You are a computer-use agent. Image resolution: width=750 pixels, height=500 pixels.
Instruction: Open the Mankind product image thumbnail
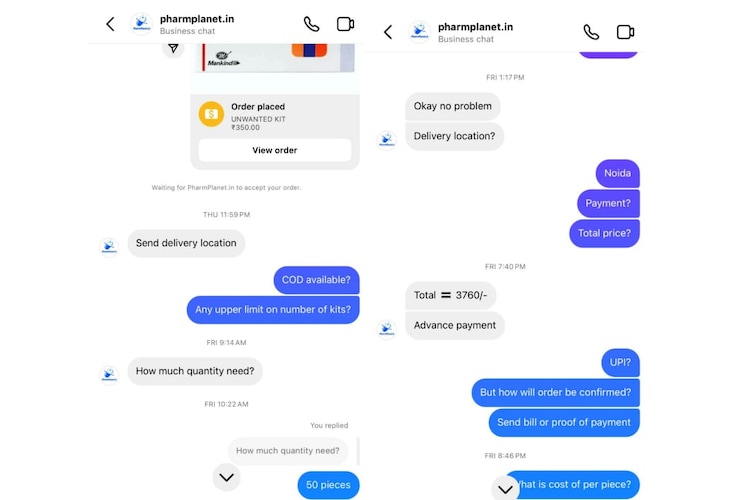pos(275,57)
